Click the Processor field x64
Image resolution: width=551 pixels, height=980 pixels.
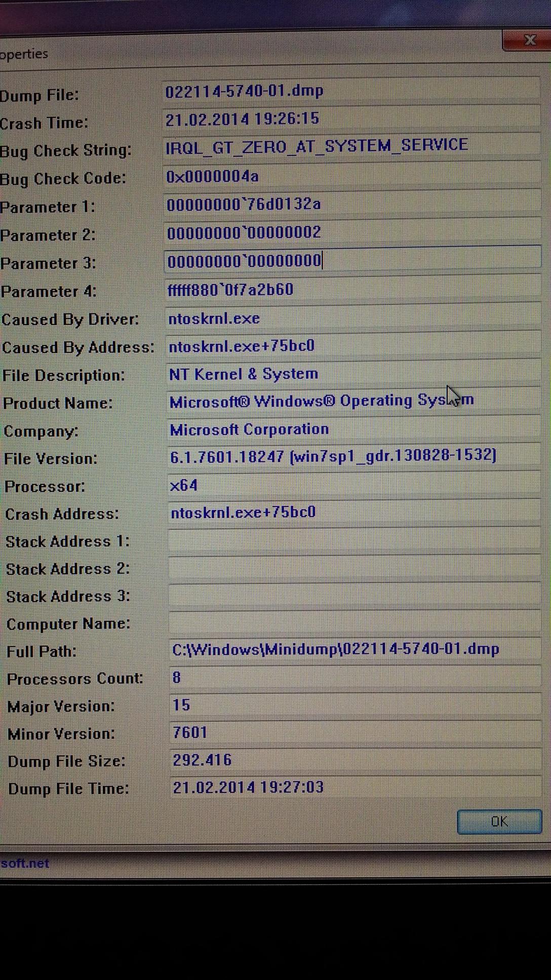pos(355,485)
